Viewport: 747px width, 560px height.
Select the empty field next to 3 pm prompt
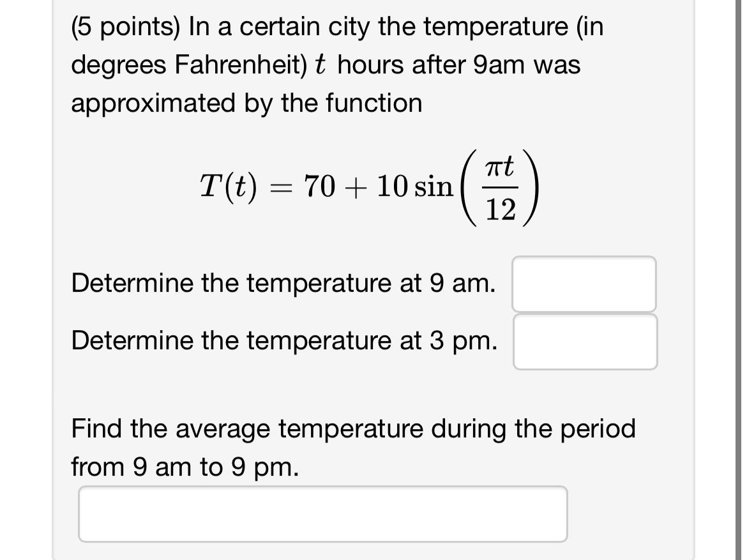click(585, 342)
